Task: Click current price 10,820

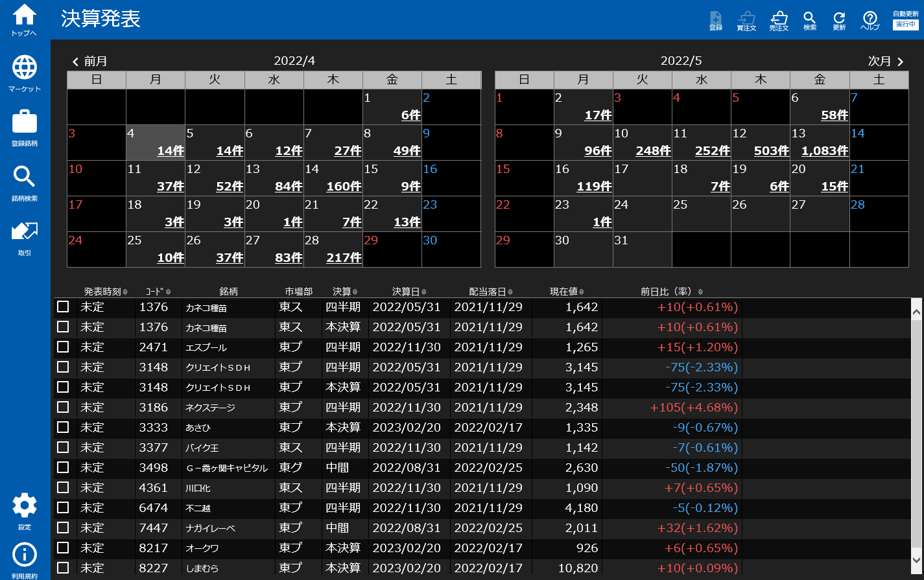Action: coord(576,568)
